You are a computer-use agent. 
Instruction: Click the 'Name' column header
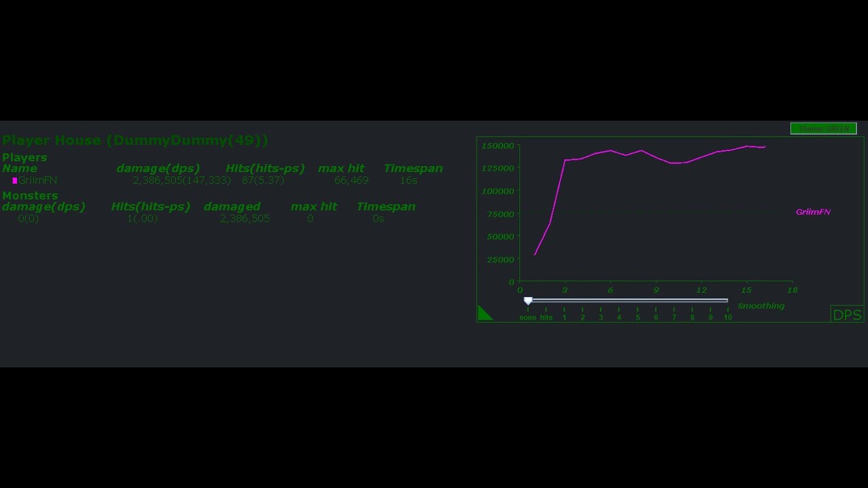coord(20,169)
